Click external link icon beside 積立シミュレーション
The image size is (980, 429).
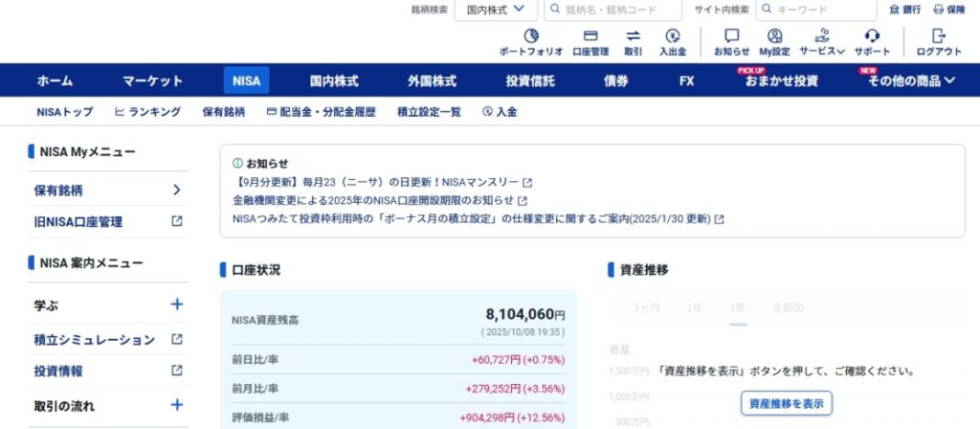click(177, 339)
